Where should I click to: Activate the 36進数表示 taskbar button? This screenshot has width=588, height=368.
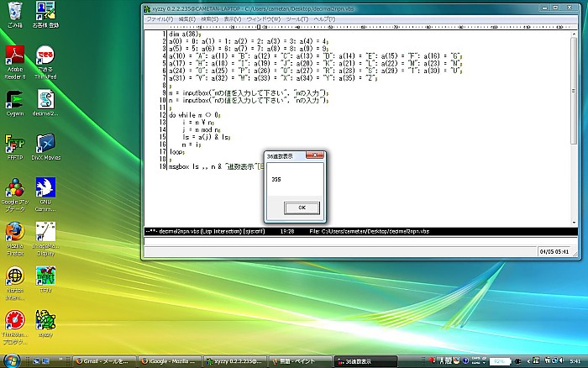coord(365,361)
